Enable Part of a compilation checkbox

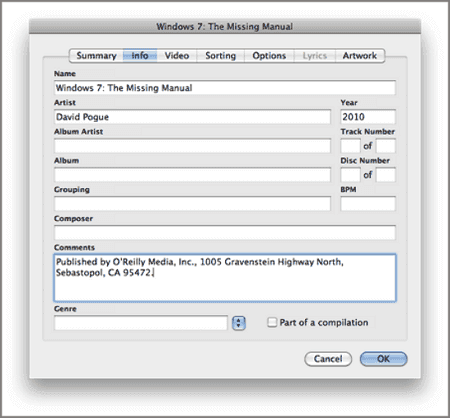click(x=272, y=322)
